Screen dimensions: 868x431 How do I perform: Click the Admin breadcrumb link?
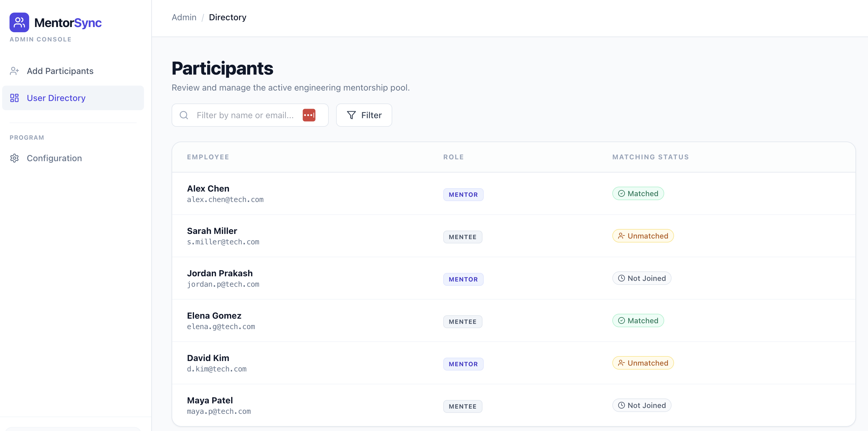point(184,17)
